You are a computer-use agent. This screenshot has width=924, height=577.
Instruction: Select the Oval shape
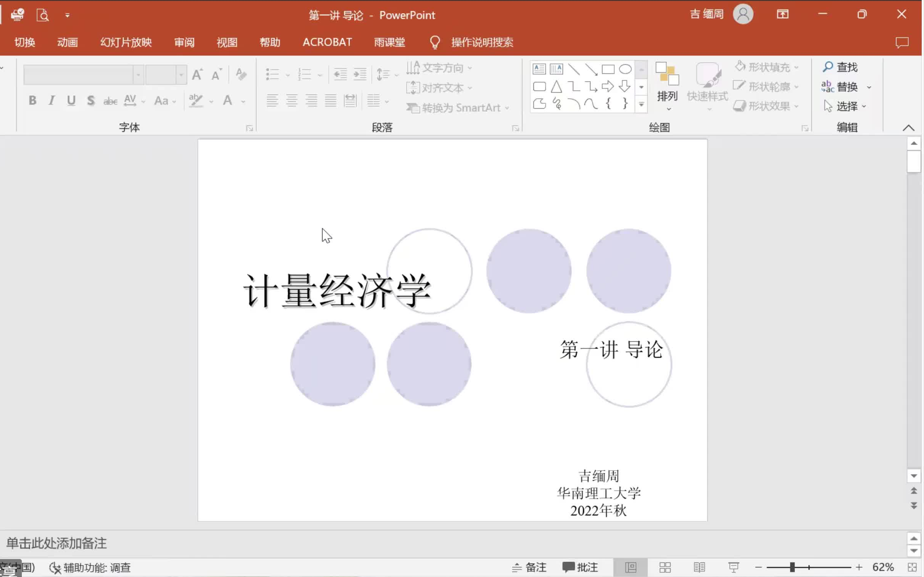pyautogui.click(x=625, y=69)
